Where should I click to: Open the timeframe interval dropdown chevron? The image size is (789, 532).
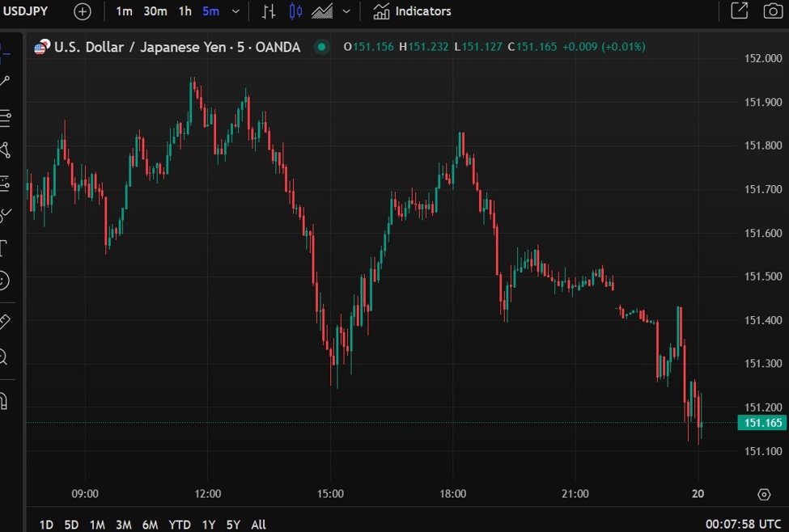click(x=235, y=11)
